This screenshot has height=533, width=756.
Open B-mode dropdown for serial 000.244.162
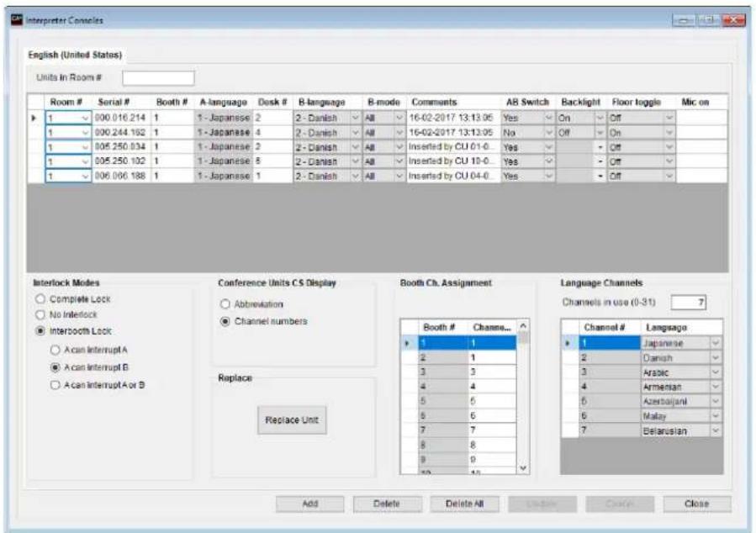(x=399, y=133)
